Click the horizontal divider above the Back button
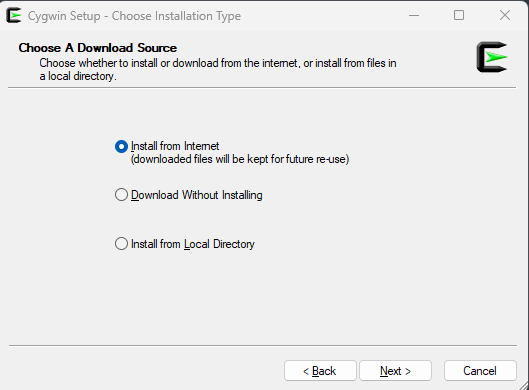 263,345
